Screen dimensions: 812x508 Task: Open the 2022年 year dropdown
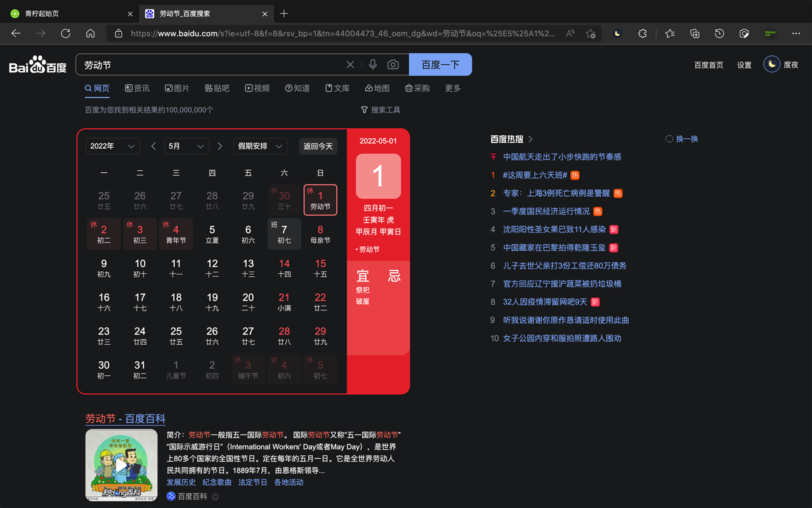pyautogui.click(x=113, y=146)
